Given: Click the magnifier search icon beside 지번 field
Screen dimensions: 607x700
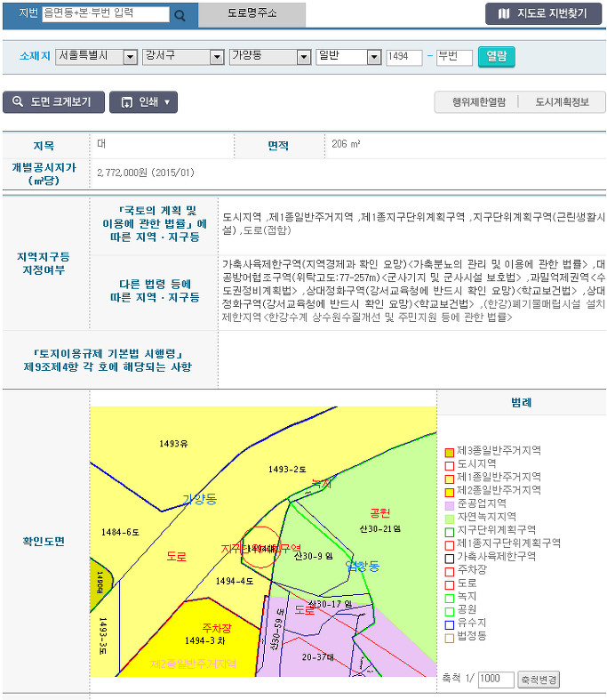Looking at the screenshot, I should [180, 16].
